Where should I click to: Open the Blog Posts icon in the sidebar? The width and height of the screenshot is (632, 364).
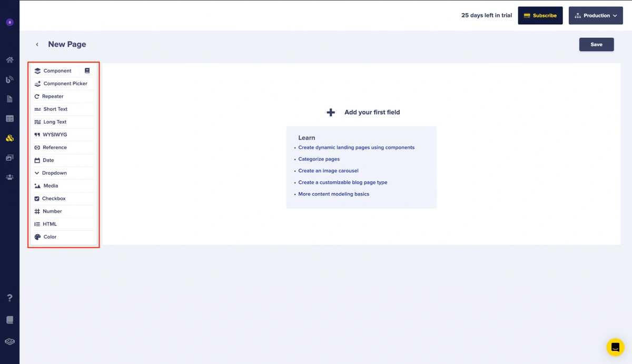[9, 79]
